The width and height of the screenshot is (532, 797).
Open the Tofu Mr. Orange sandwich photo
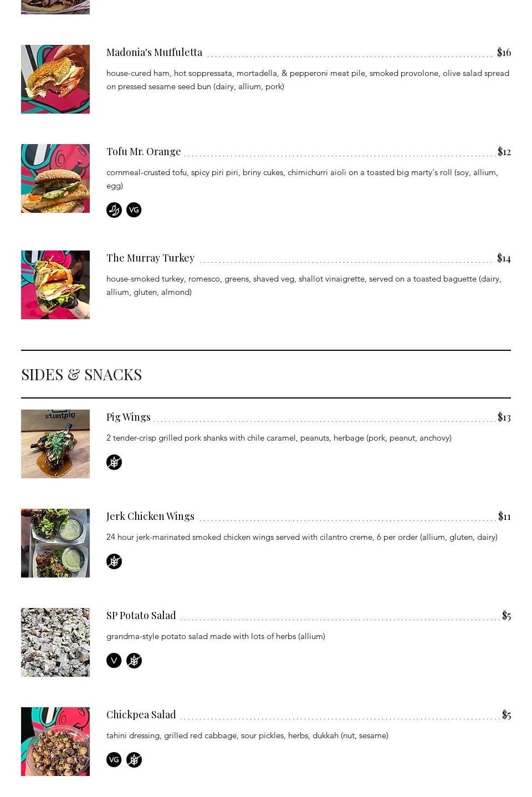55,178
